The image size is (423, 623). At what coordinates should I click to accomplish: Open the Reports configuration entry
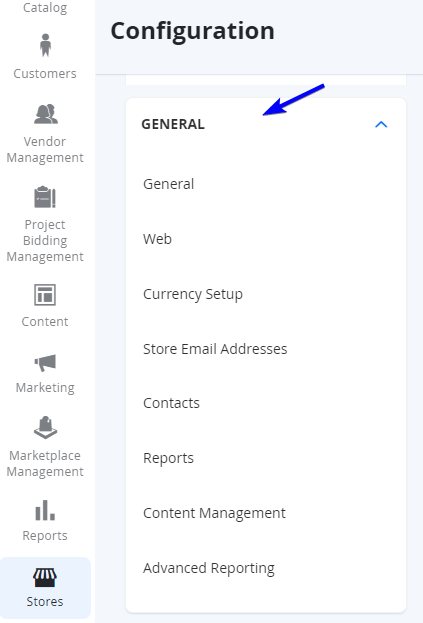point(168,459)
